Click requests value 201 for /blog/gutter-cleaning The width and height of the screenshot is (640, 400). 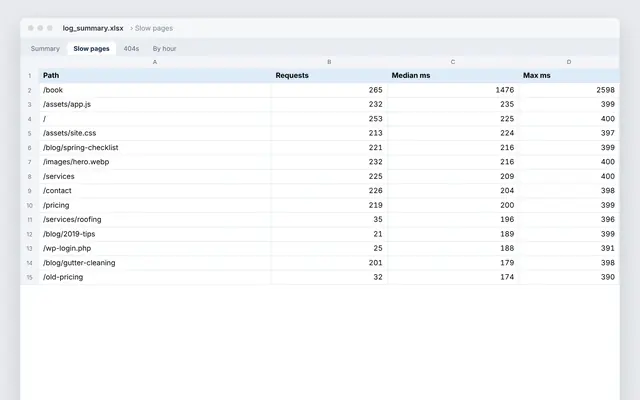pos(329,263)
